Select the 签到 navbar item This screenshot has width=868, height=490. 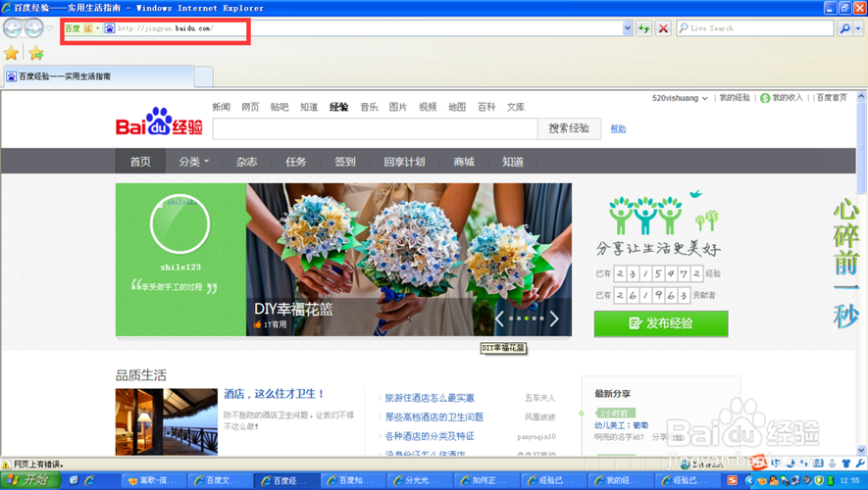click(x=345, y=162)
